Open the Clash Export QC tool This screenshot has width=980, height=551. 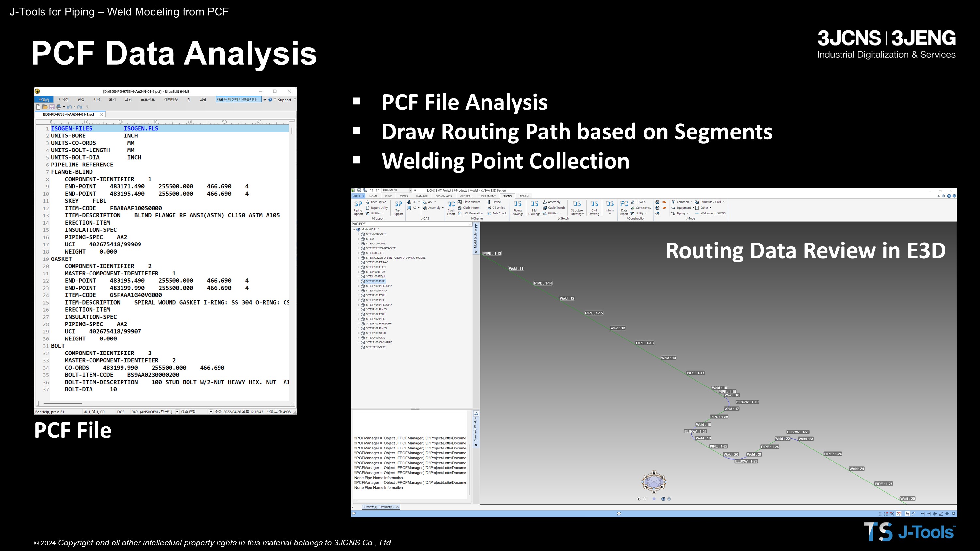tap(451, 208)
